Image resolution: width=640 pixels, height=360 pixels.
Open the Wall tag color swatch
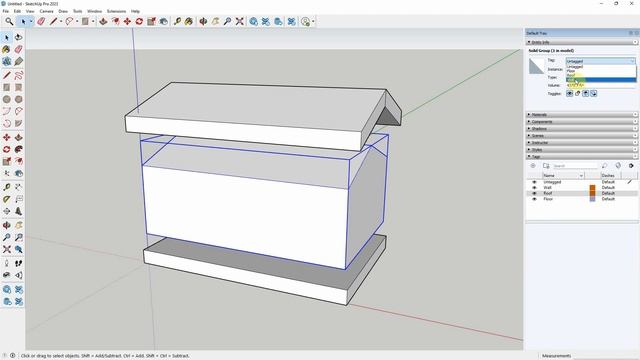(x=592, y=188)
